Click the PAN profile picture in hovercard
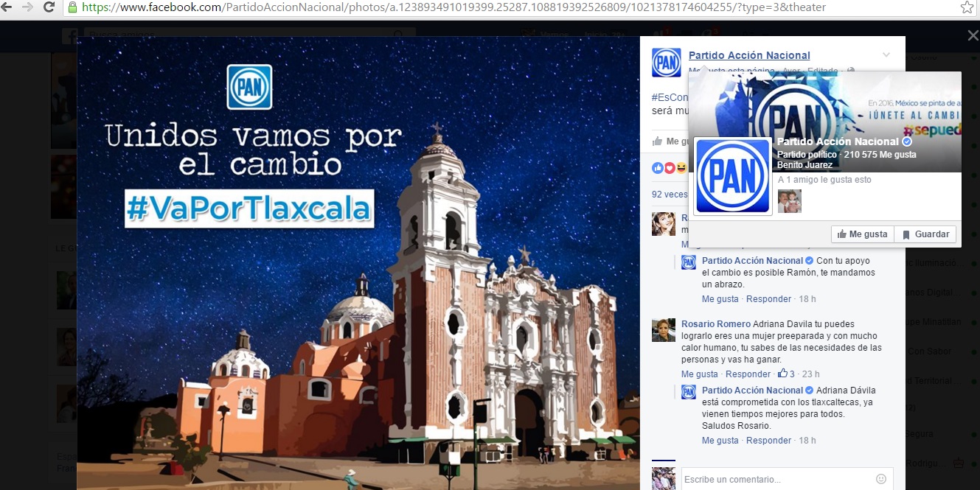Screen dimensions: 980x490 tap(733, 176)
